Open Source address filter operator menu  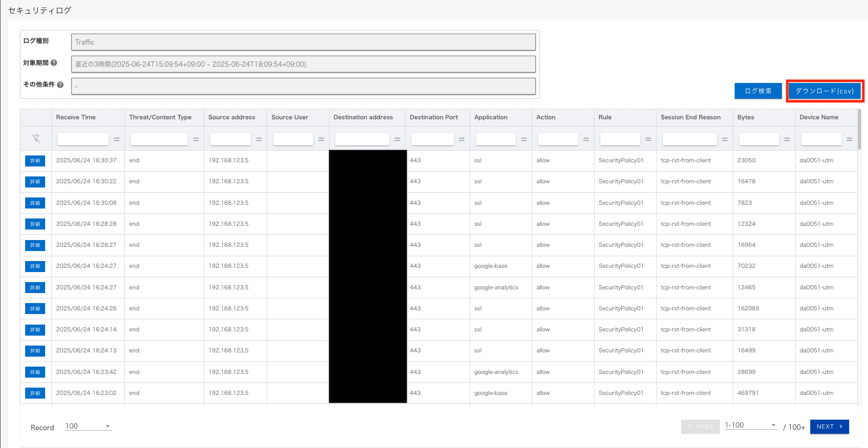[259, 139]
